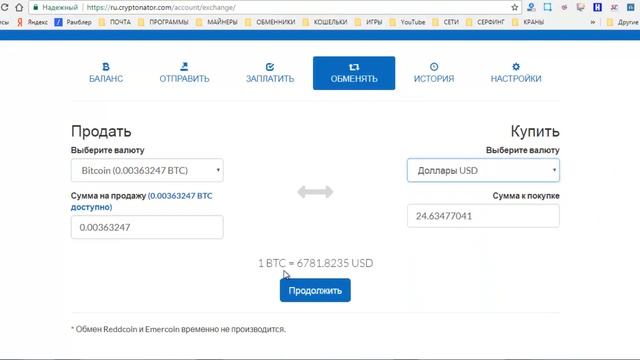Screen dimensions: 640x360
Task: Open the ИГРЫ bookmarks folder
Action: [369, 22]
